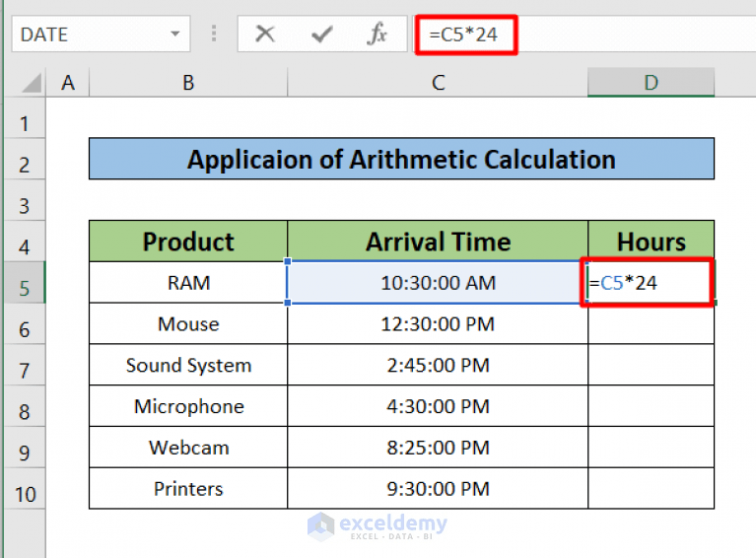
Task: Open Insert Function via fx icon
Action: 378,35
